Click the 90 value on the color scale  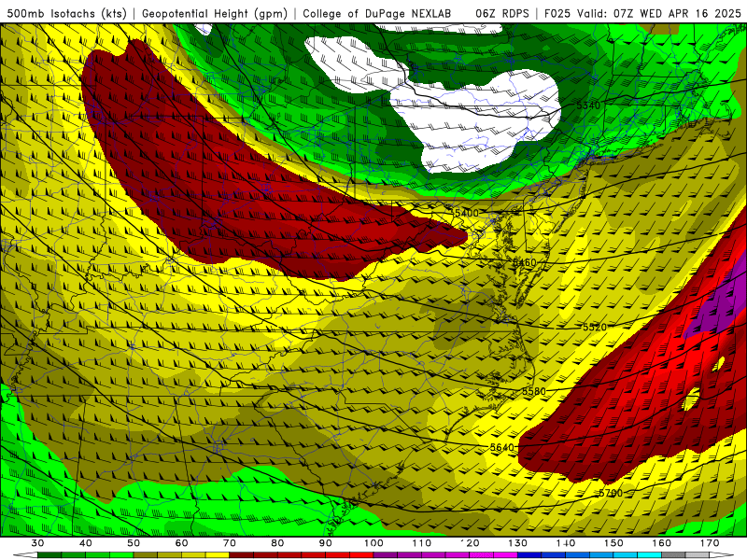click(326, 543)
